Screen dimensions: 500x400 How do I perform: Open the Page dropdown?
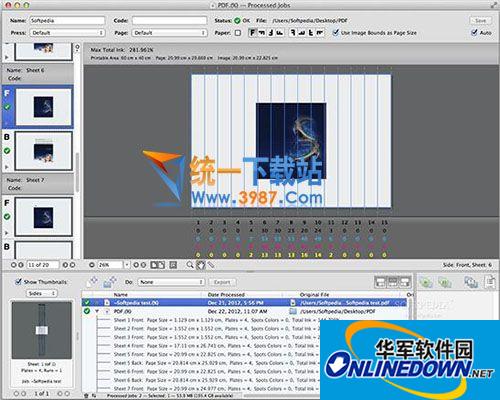[x=170, y=33]
